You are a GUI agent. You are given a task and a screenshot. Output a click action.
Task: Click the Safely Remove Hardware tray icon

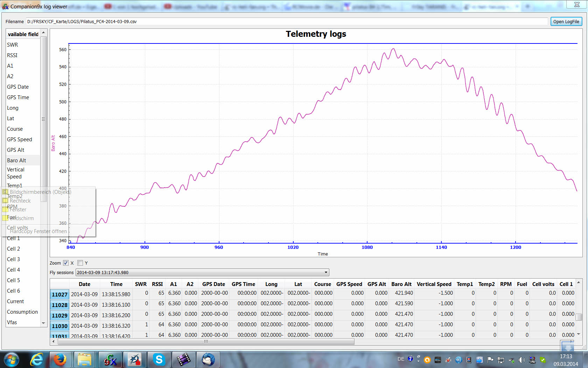point(511,360)
